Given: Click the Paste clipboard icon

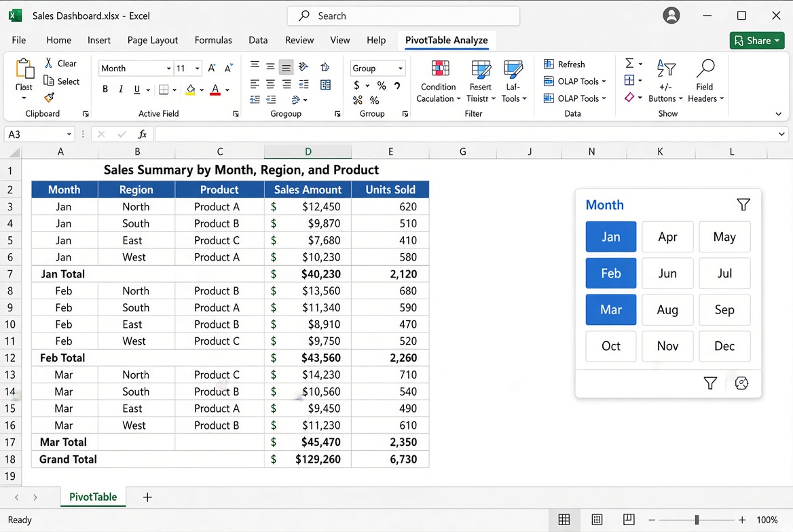Looking at the screenshot, I should (x=24, y=69).
